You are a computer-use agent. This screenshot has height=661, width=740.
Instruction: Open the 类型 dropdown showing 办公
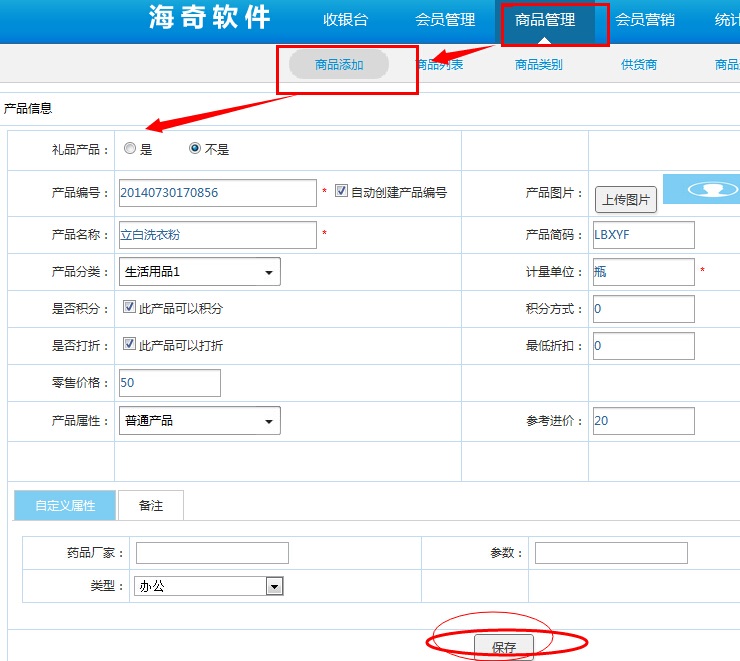coord(209,587)
